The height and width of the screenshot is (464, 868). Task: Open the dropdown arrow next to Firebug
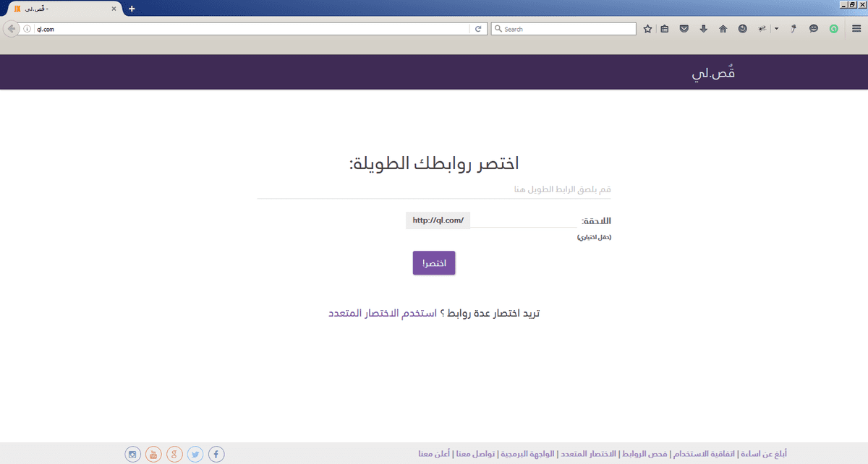(x=776, y=29)
